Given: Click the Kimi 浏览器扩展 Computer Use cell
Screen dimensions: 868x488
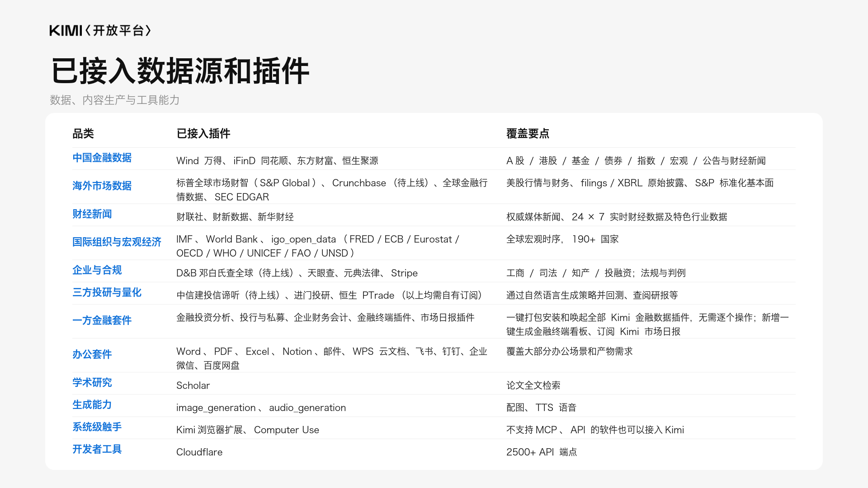Looking at the screenshot, I should [x=248, y=430].
